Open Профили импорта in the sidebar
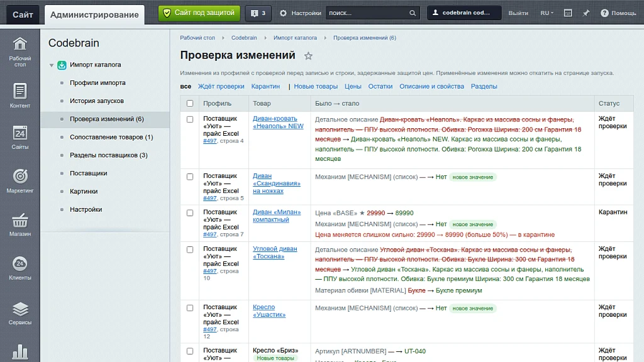This screenshot has width=644, height=362. pyautogui.click(x=97, y=83)
